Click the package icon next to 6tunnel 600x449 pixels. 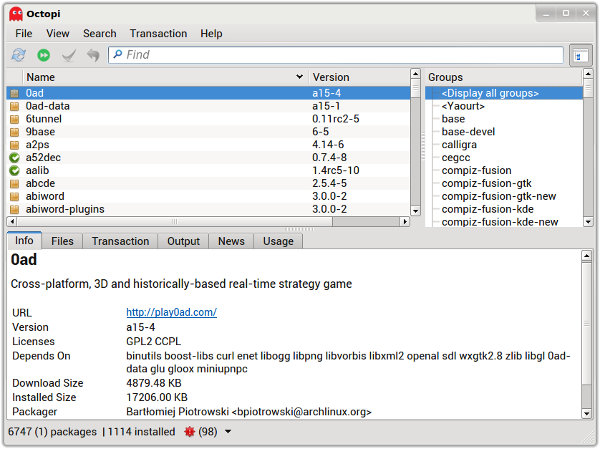[x=15, y=119]
